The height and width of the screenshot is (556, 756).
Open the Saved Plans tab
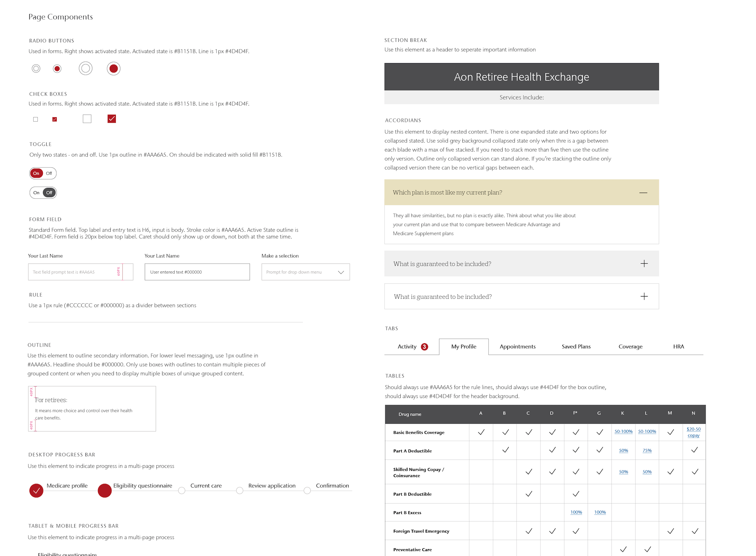click(x=576, y=347)
